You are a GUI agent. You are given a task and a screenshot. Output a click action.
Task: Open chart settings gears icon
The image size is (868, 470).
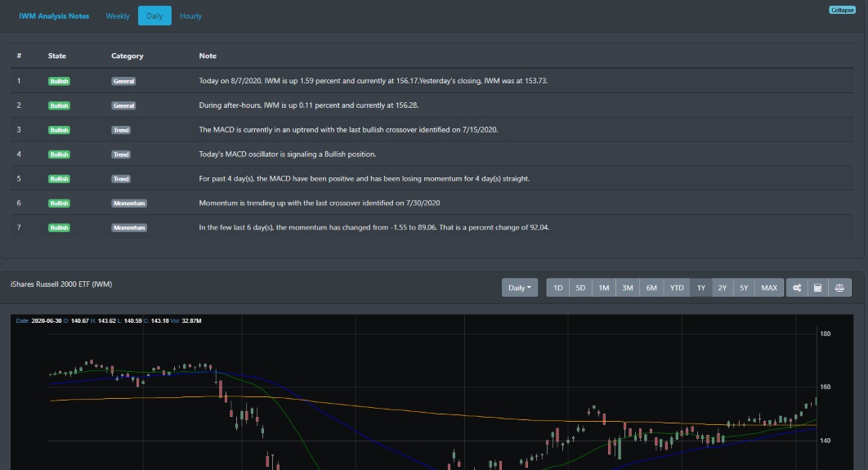tap(797, 288)
